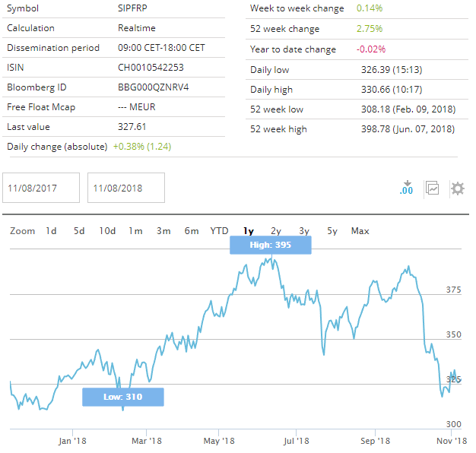Select the Max zoom range
The height and width of the screenshot is (453, 476).
point(360,231)
